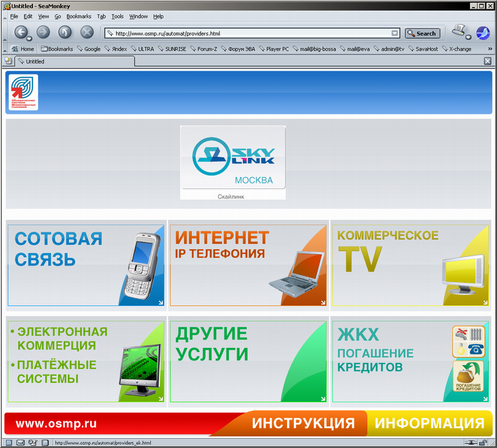The height and width of the screenshot is (448, 497).
Task: Go back with the Back arrow button
Action: point(21,32)
